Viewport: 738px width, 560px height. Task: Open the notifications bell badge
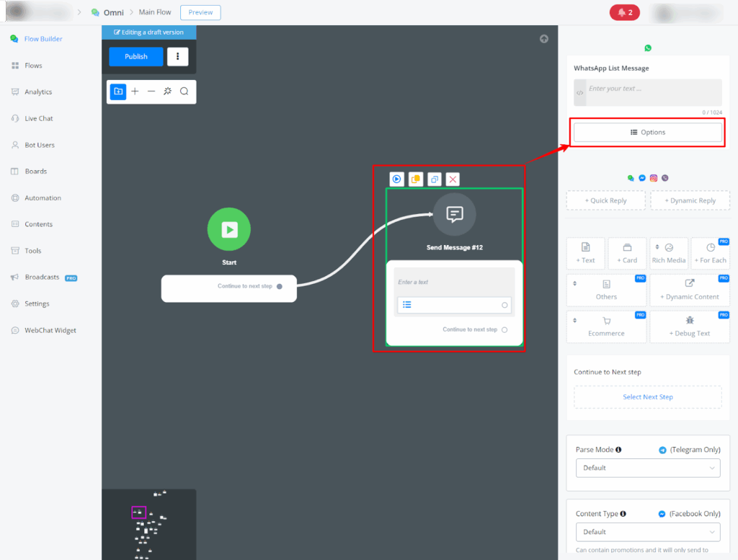[625, 12]
